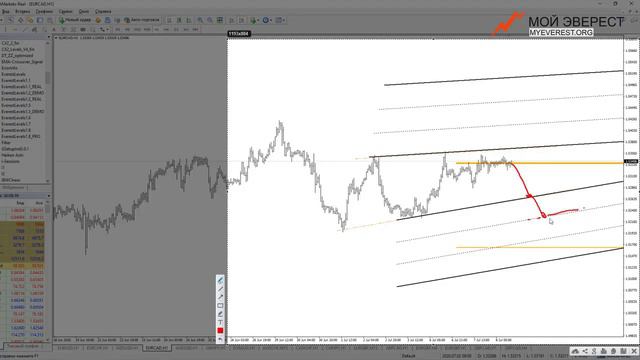
Task: Toggle chart auto-scroll icon
Action: [231, 20]
